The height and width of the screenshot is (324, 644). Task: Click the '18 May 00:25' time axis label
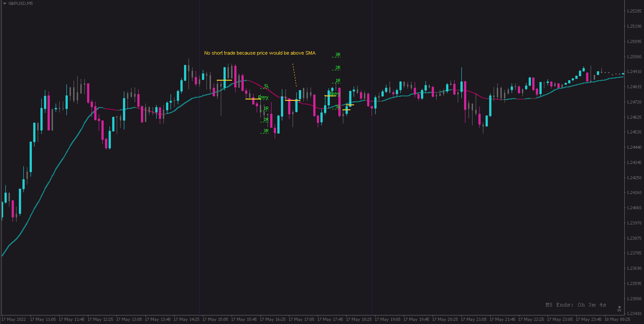tap(617, 319)
